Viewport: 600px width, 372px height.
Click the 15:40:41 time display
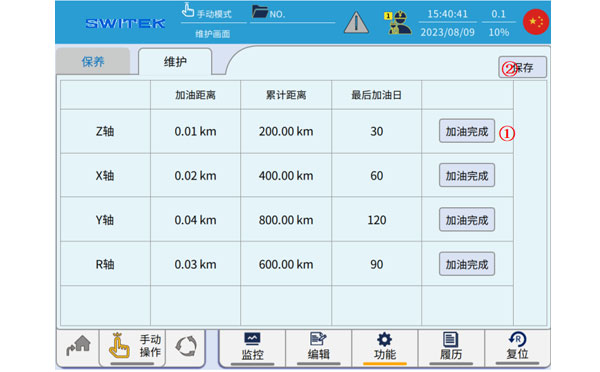pos(447,14)
